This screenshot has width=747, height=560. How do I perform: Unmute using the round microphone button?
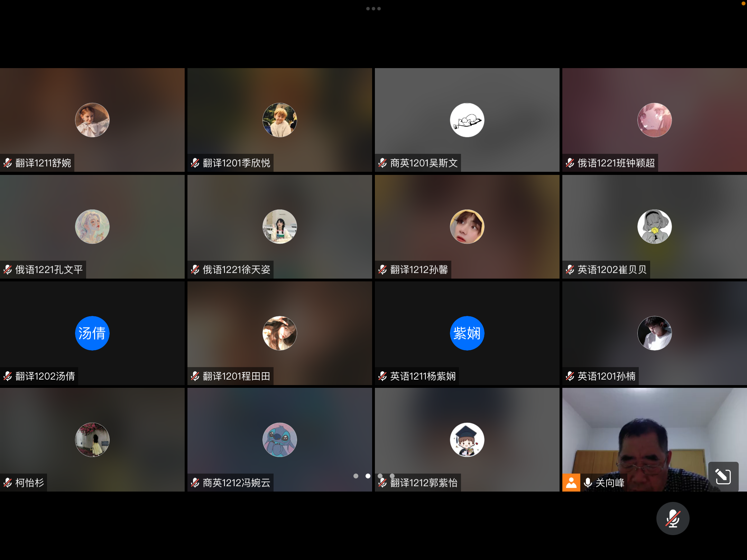point(673,519)
